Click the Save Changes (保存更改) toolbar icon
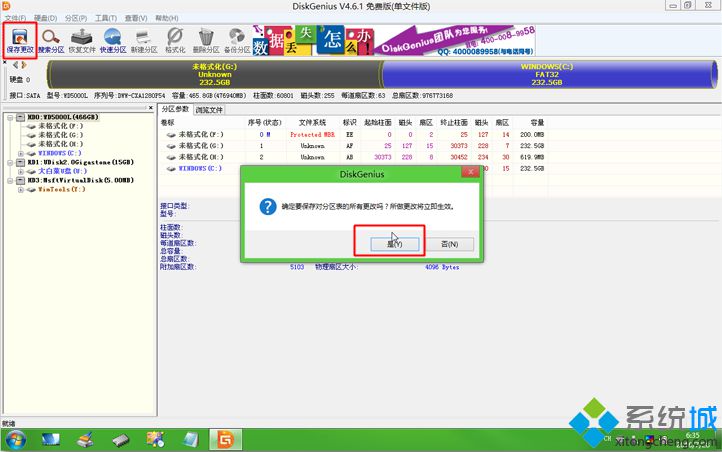 click(x=20, y=41)
